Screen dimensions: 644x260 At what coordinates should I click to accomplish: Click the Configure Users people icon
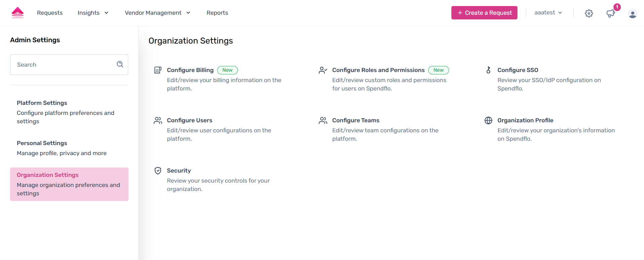point(158,120)
